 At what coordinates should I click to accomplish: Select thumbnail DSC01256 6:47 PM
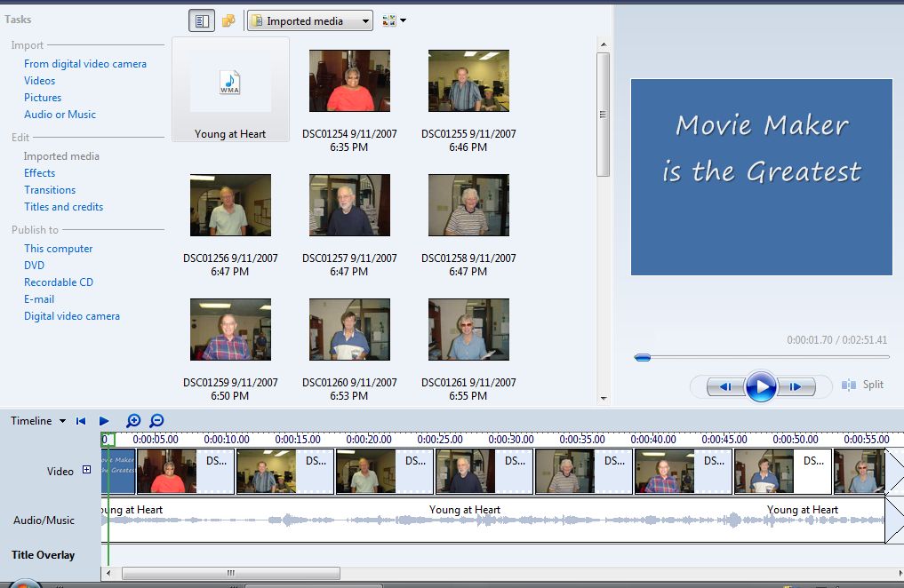230,205
